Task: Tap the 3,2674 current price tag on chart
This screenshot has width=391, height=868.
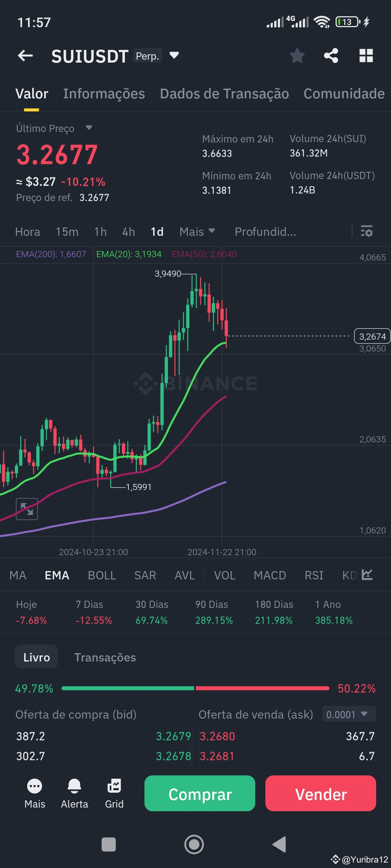Action: [x=372, y=336]
